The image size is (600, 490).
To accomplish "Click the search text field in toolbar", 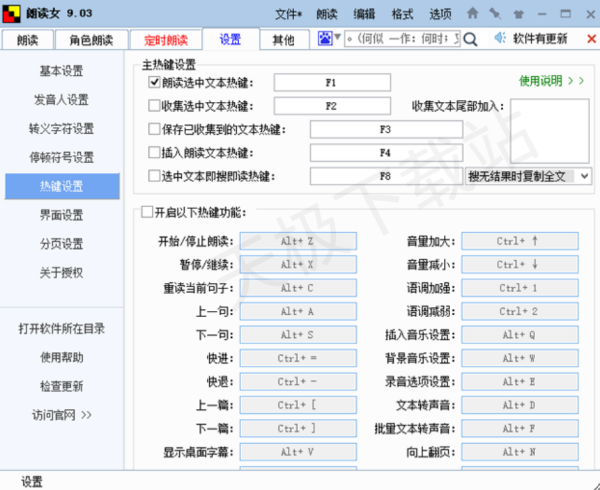I will coord(403,39).
